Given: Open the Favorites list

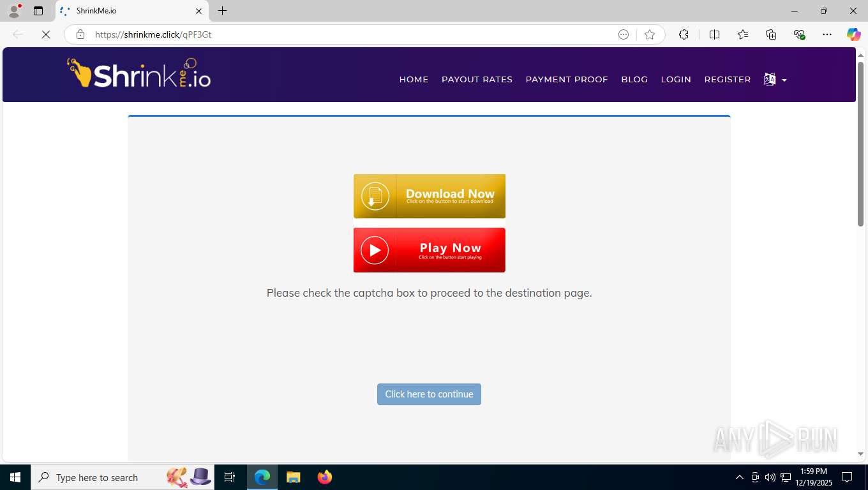Looking at the screenshot, I should 743,34.
